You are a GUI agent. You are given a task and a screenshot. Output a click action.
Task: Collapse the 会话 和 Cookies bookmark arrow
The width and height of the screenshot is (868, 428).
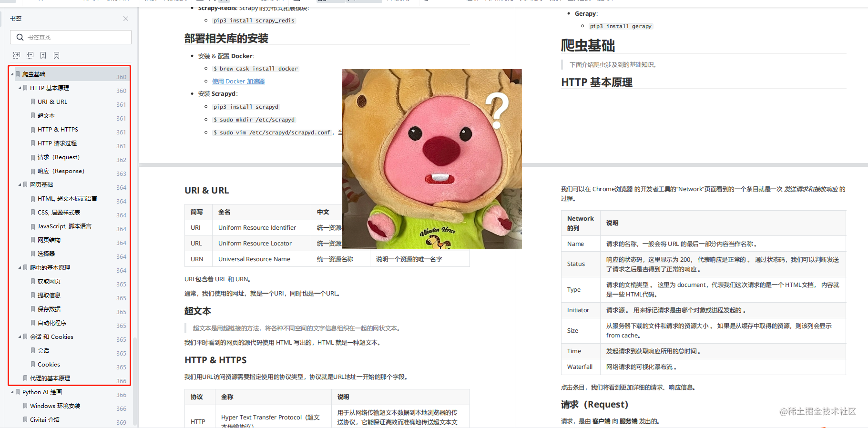point(20,336)
